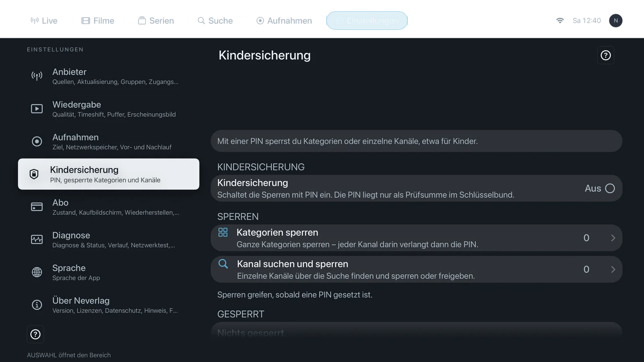The height and width of the screenshot is (362, 644).
Task: Click the Sprache globe icon
Action: coord(37,272)
